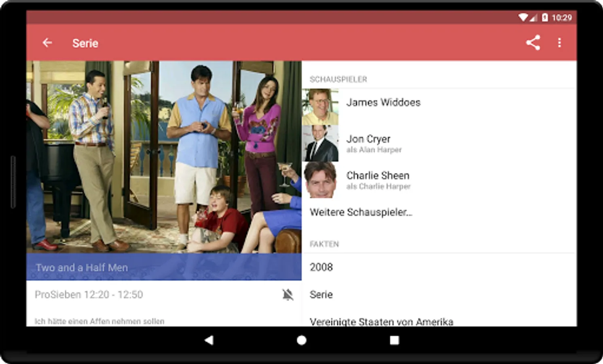This screenshot has width=603, height=364.
Task: Tap the battery status bar icon
Action: (545, 17)
